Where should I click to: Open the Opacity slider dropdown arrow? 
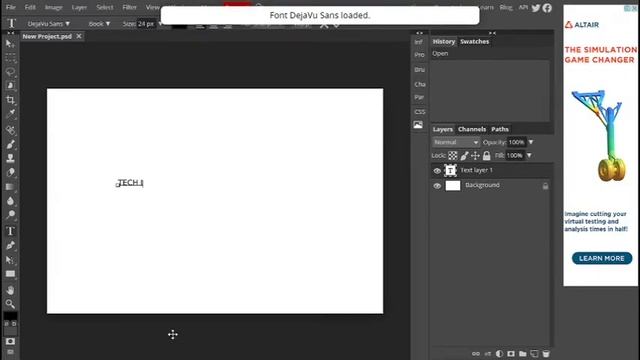531,142
